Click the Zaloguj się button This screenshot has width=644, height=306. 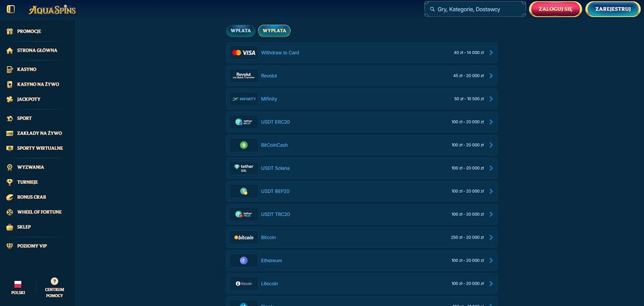(555, 9)
